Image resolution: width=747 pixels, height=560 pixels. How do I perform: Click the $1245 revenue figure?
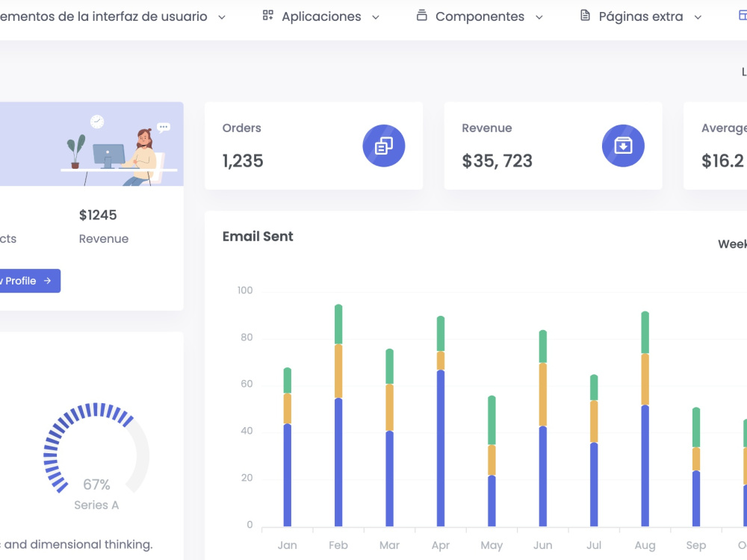(98, 215)
